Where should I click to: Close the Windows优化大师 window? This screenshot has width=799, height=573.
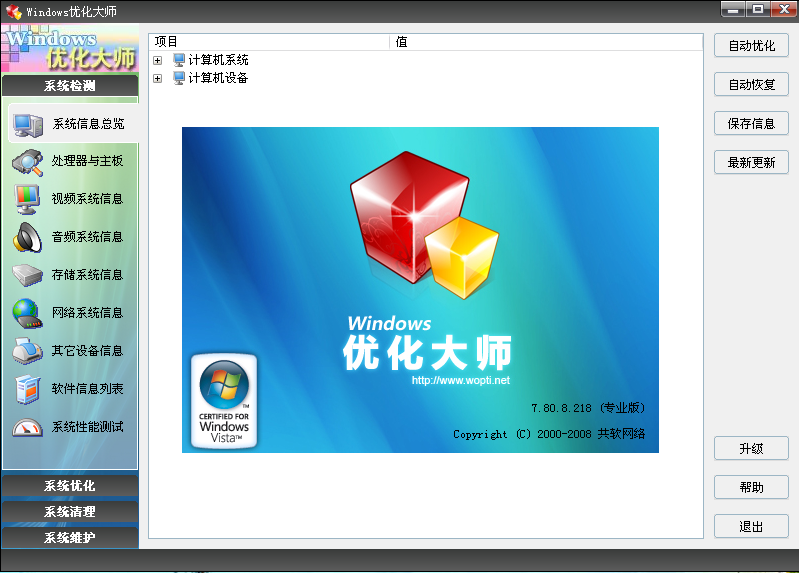(x=784, y=9)
